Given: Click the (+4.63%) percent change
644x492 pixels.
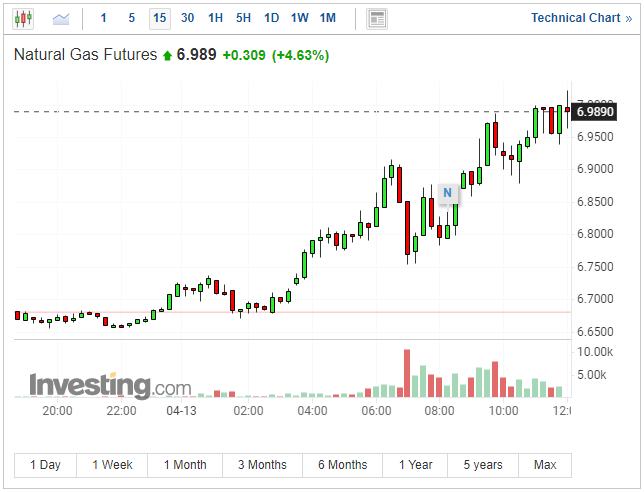Looking at the screenshot, I should pos(301,55).
